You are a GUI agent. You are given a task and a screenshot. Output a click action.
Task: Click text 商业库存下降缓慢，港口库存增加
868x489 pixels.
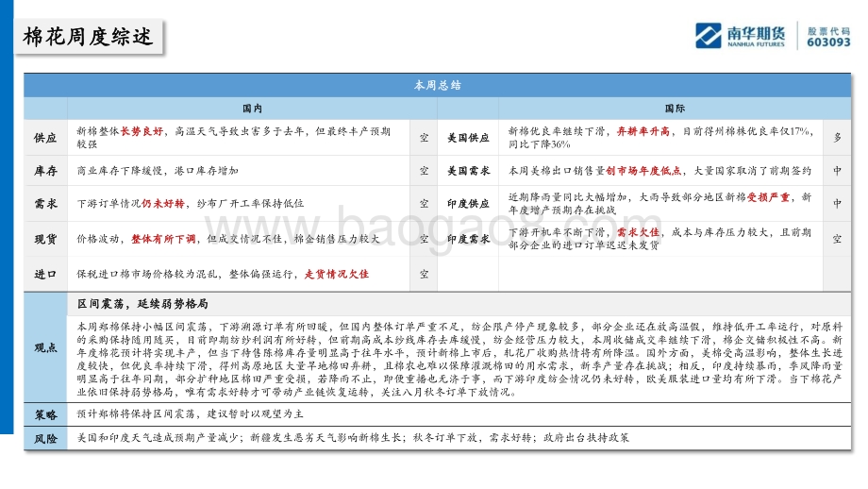[x=158, y=171]
